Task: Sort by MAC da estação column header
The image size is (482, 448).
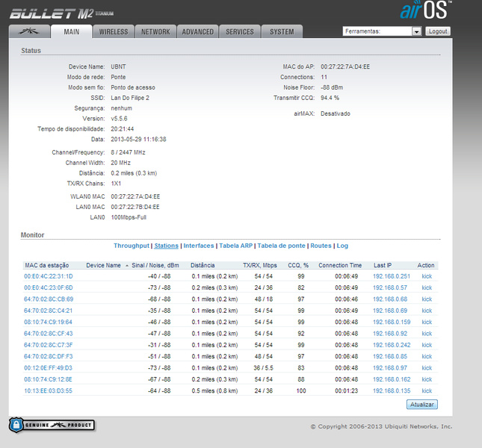Action: (x=47, y=265)
